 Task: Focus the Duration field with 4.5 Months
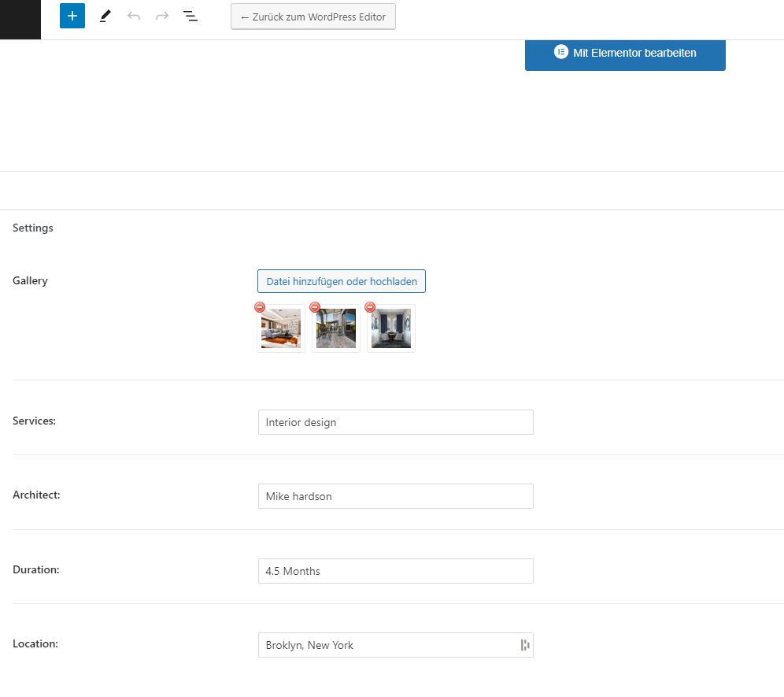pos(395,571)
